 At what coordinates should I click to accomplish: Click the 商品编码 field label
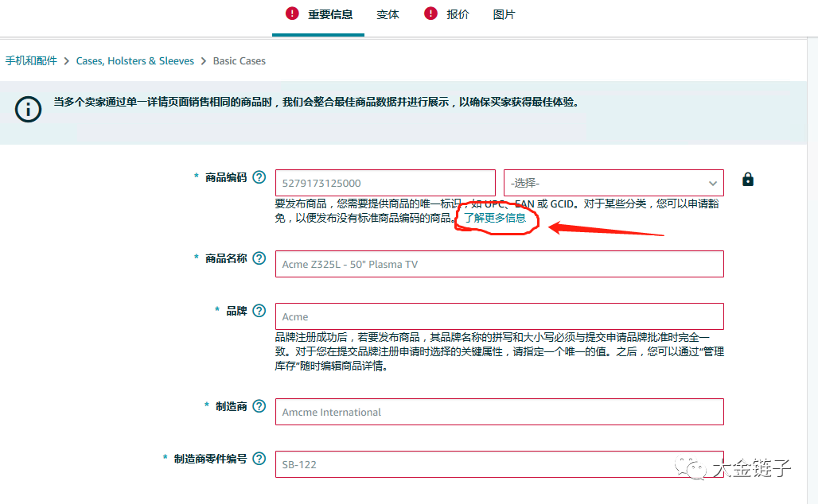(226, 178)
